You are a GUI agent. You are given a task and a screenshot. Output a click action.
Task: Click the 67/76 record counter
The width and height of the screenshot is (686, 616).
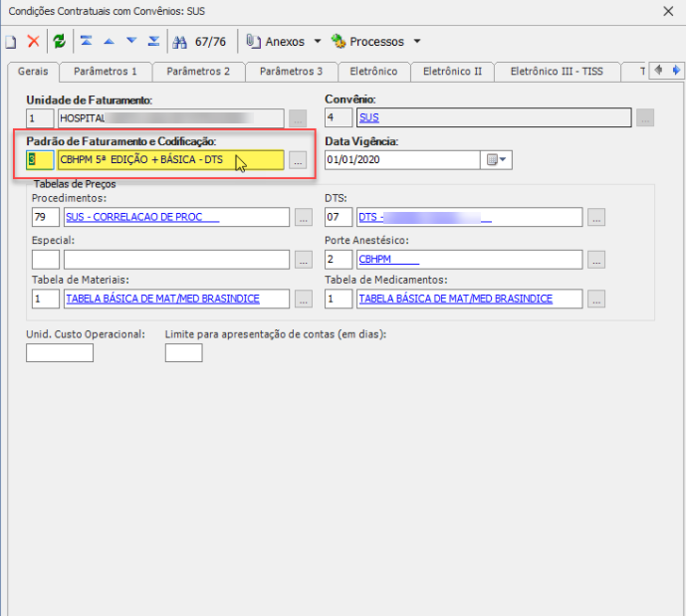click(210, 42)
